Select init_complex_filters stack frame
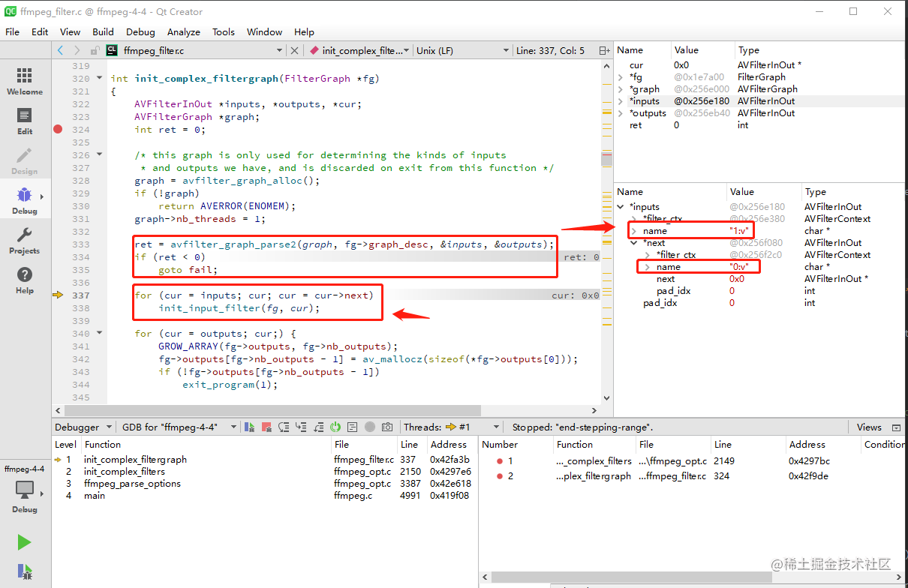 tap(266, 472)
